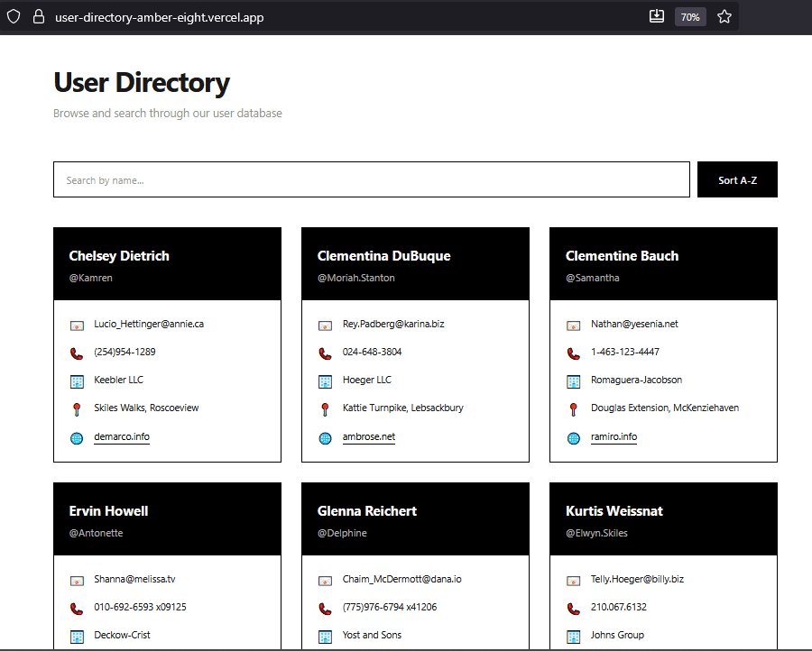Click the phone icon on Clementina DuBuque's card
This screenshot has width=812, height=651.
[325, 353]
